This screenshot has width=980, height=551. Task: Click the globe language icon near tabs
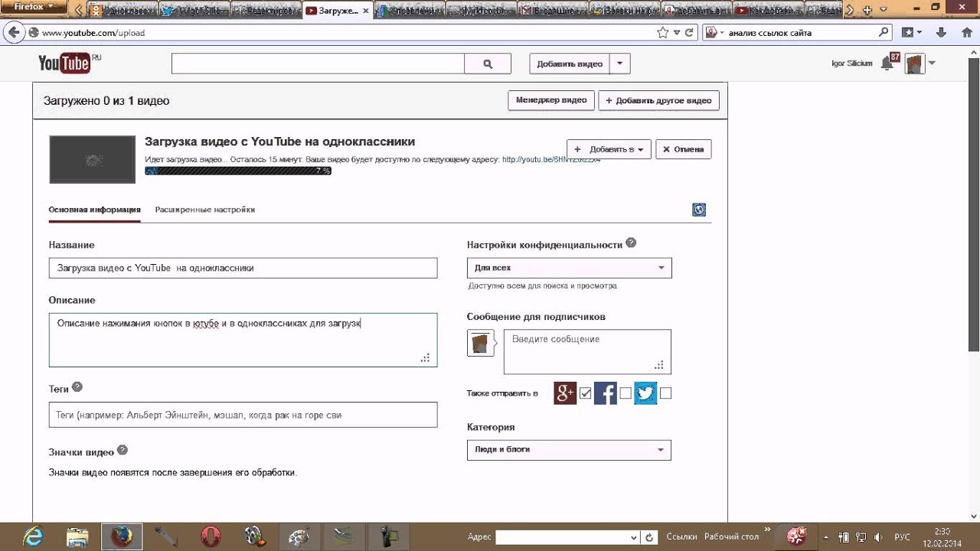[x=699, y=210]
